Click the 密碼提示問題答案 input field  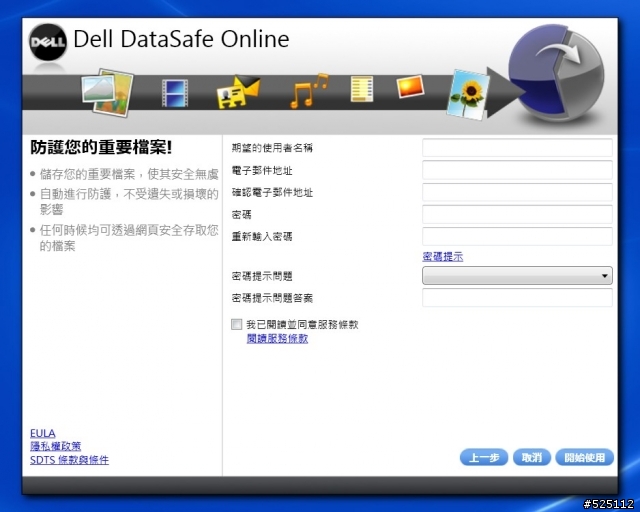pos(517,298)
